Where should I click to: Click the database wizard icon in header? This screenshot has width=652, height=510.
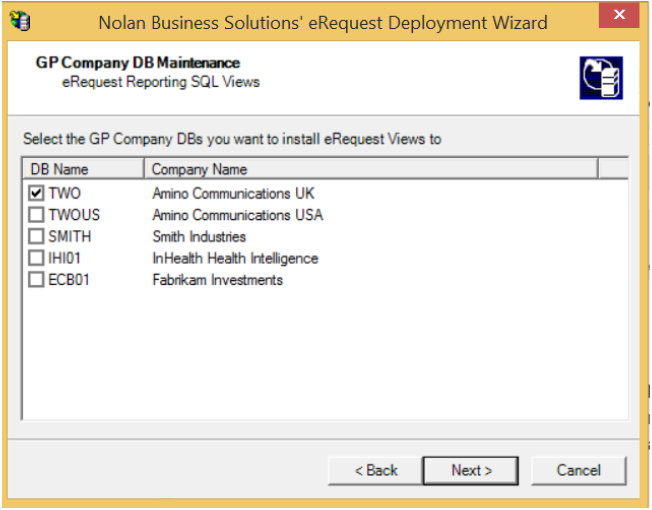pyautogui.click(x=600, y=77)
